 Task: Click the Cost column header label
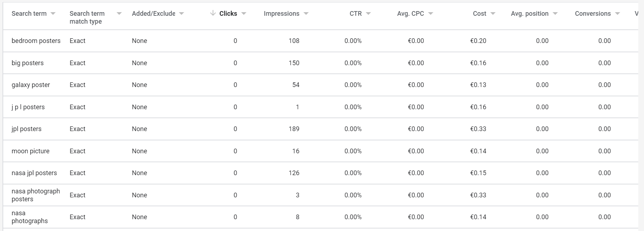pos(479,14)
